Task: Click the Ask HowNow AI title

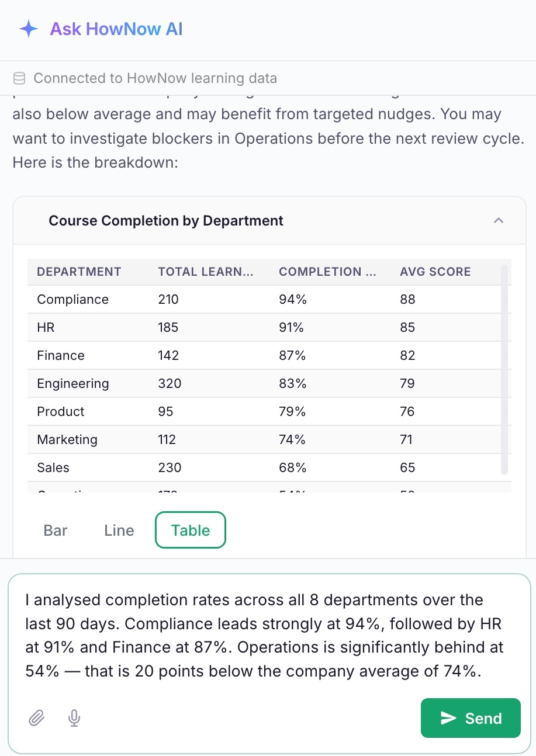Action: (x=116, y=29)
